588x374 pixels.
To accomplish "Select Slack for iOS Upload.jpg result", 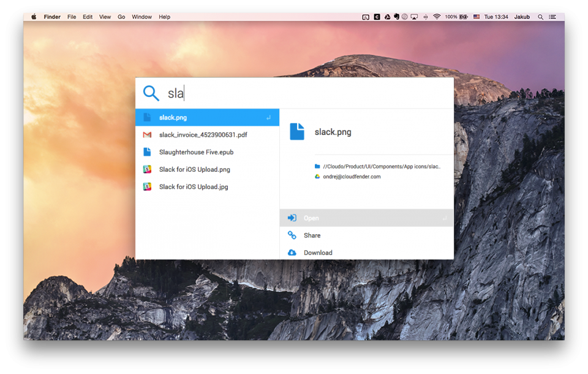I will coord(208,186).
